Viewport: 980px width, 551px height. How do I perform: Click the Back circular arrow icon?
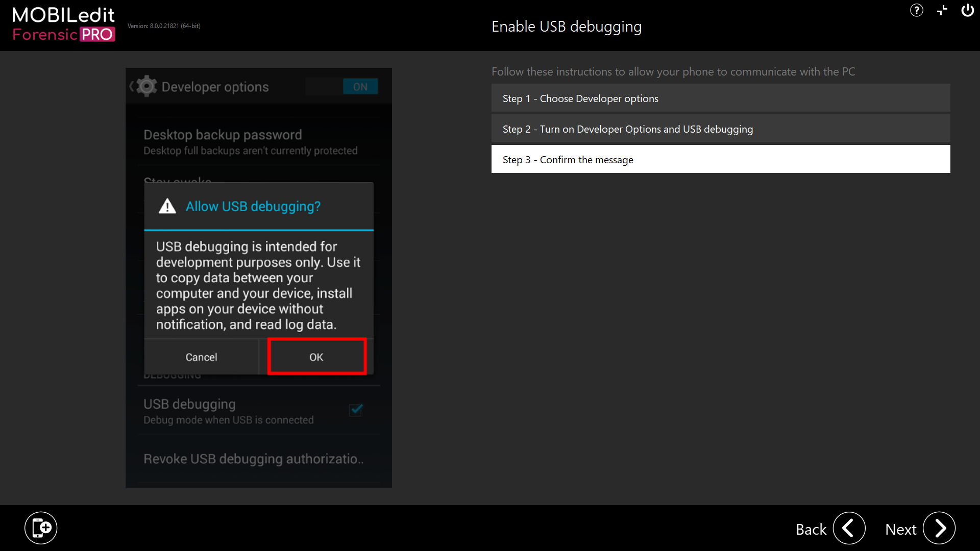[849, 529]
